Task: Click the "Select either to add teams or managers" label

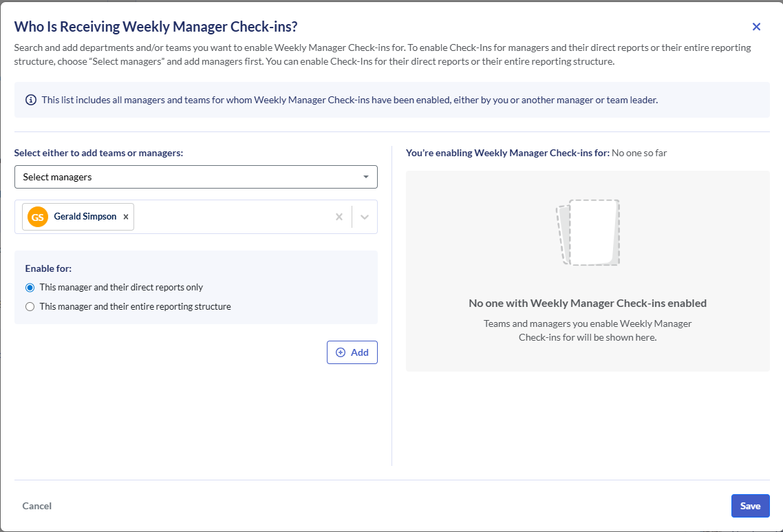Action: [x=98, y=153]
